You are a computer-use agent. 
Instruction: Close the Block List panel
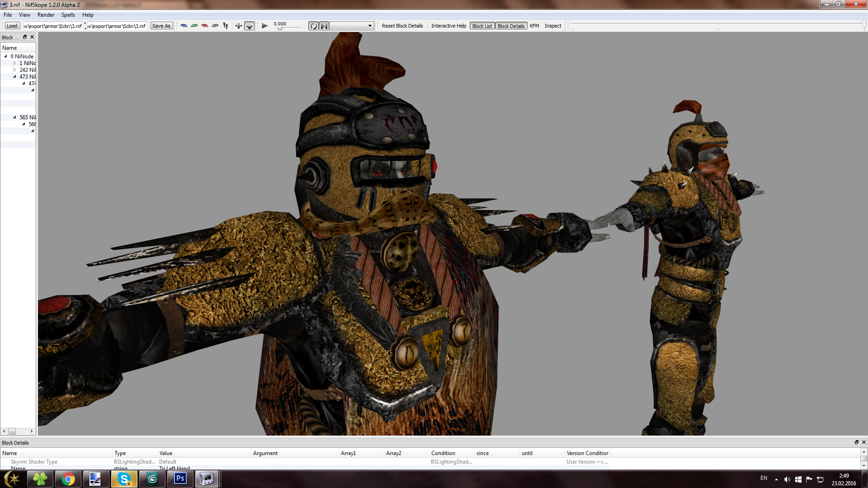click(32, 37)
